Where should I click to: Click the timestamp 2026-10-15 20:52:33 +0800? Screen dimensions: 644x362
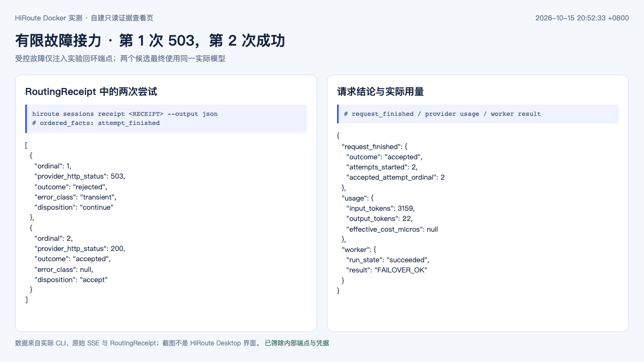(582, 18)
